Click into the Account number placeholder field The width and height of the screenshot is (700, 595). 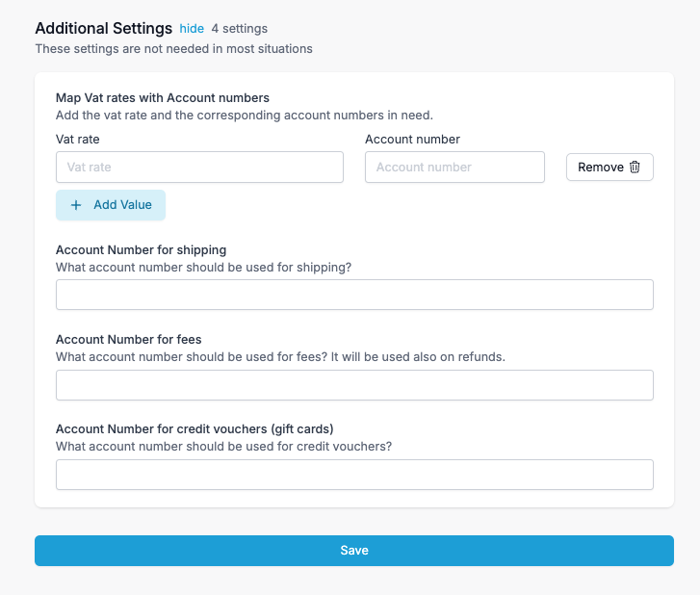coord(454,167)
